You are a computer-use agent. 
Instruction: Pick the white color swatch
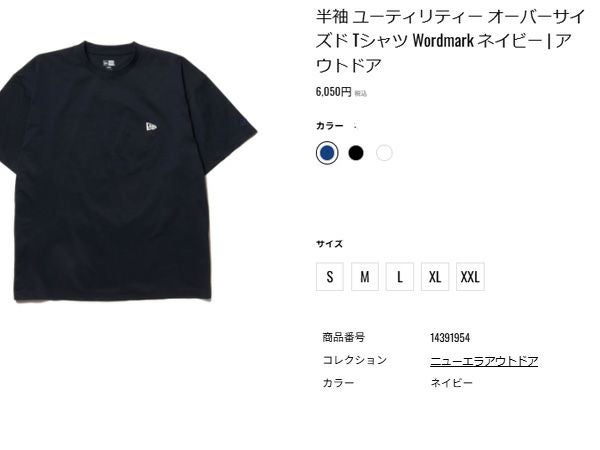coord(384,153)
